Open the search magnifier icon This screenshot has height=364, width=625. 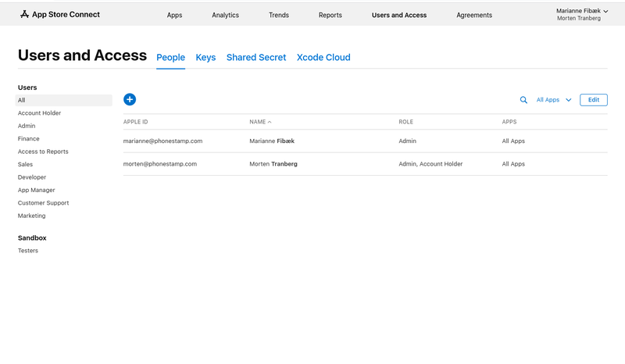(x=523, y=100)
